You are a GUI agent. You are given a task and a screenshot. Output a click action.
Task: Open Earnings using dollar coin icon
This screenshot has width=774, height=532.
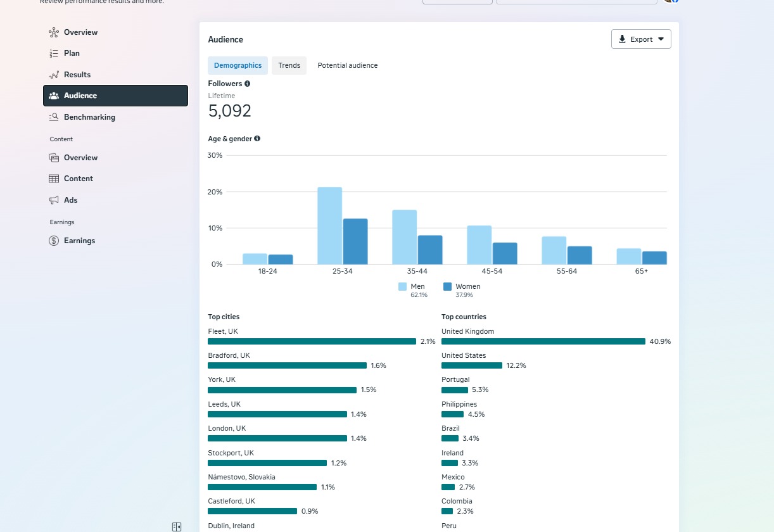pos(54,241)
